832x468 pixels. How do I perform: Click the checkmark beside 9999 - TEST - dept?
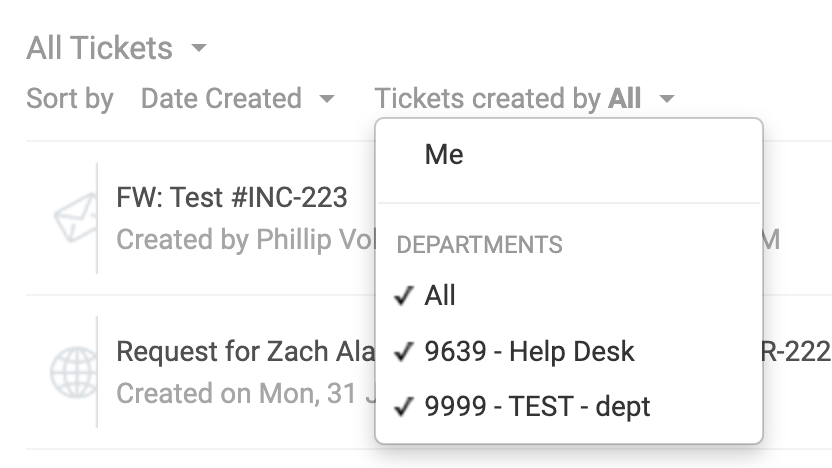pos(404,407)
